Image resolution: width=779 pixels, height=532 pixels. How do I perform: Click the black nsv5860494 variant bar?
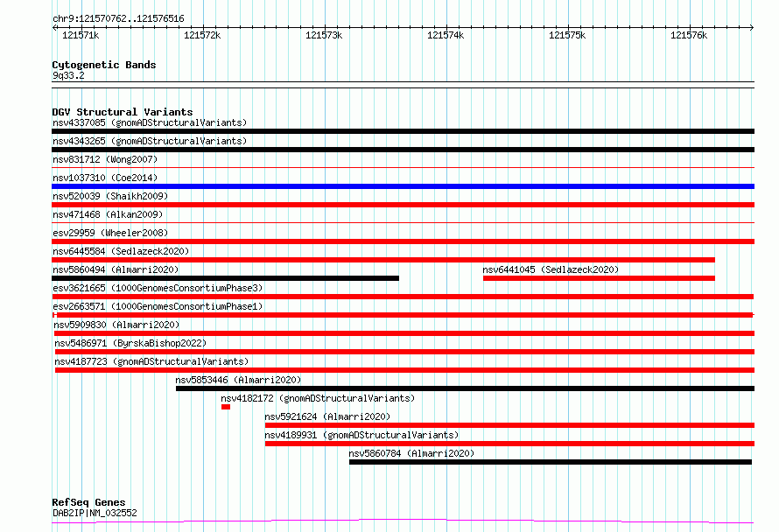coord(225,278)
